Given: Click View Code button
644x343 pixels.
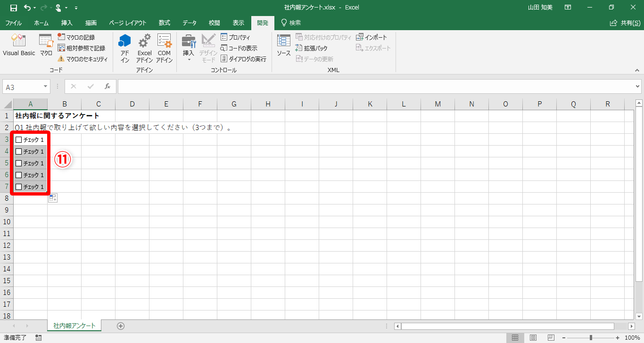Looking at the screenshot, I should tap(239, 48).
